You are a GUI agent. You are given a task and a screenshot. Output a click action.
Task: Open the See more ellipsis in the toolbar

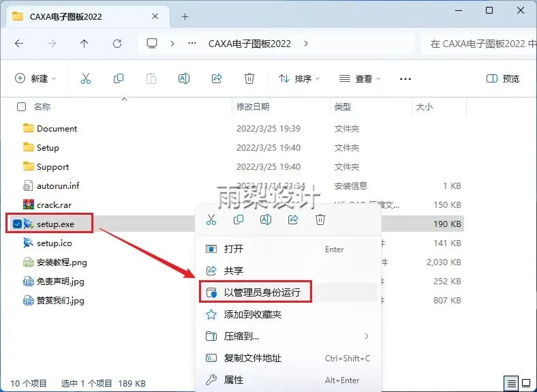[405, 79]
